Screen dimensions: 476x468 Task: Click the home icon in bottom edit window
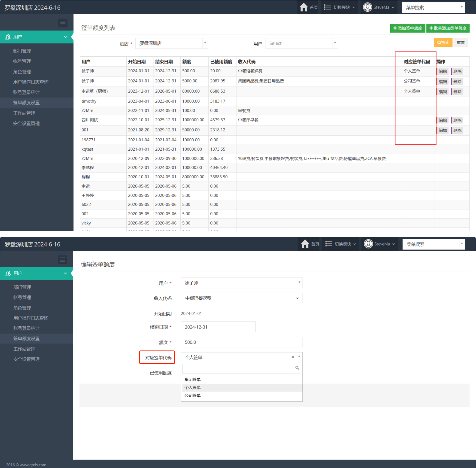tap(305, 244)
